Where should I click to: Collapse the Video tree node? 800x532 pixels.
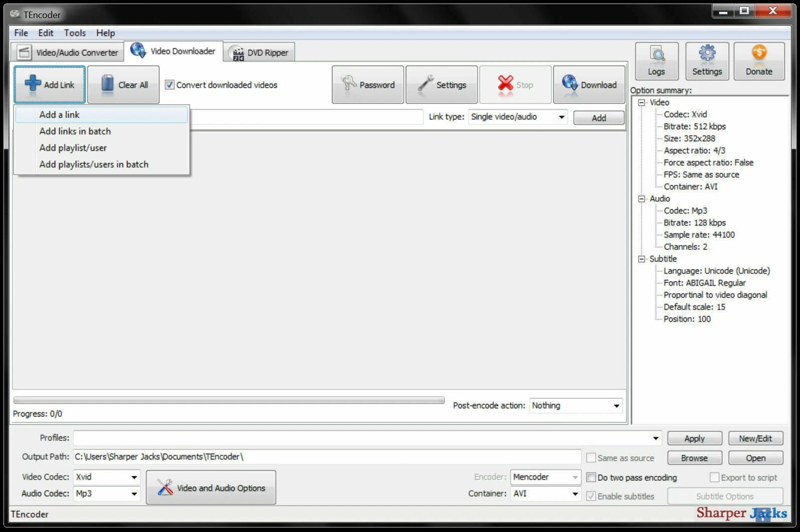[x=642, y=102]
